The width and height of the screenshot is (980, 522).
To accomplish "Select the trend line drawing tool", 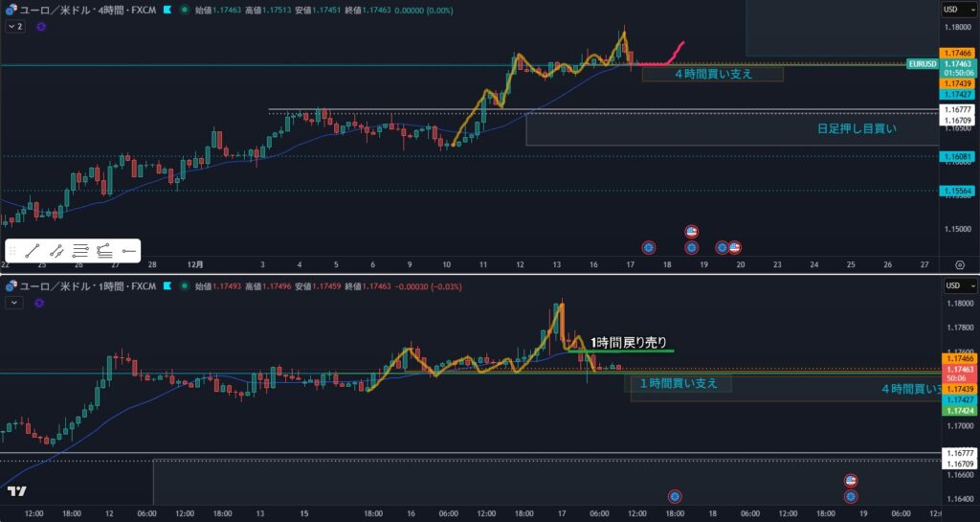I will click(x=31, y=251).
